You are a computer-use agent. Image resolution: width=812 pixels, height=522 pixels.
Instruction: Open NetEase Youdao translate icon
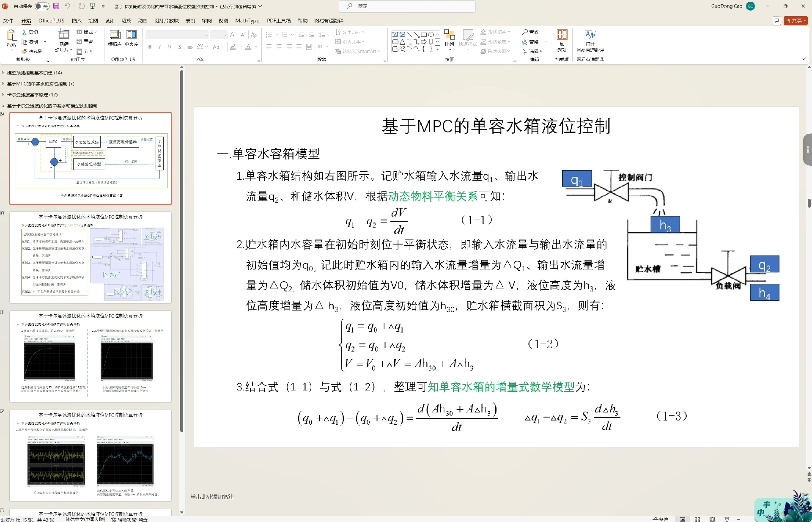pyautogui.click(x=590, y=36)
